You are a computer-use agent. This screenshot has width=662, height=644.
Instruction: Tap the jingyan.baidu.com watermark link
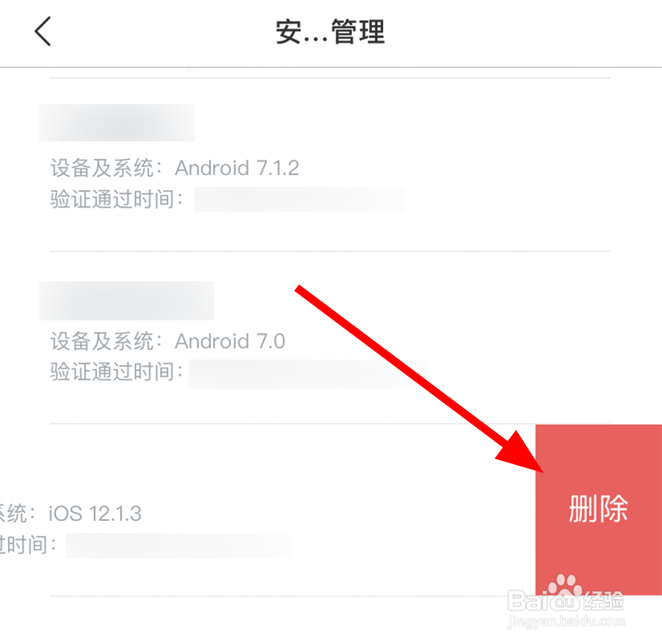pos(566,621)
